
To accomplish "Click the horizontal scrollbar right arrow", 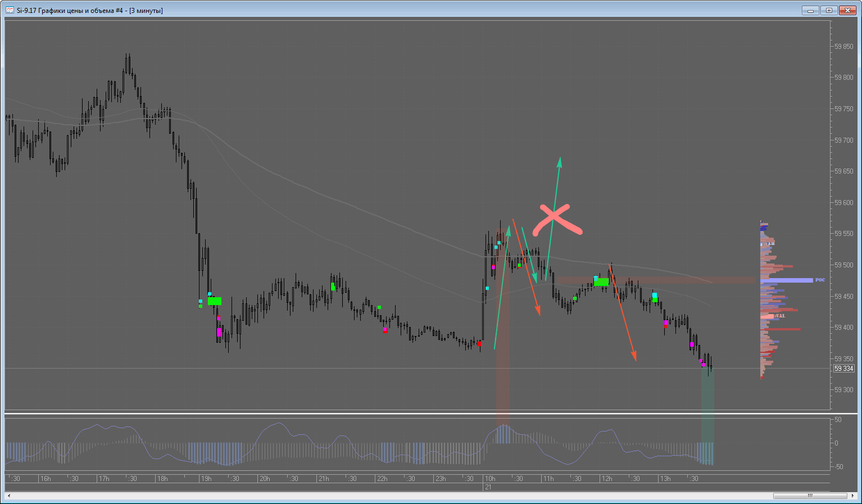I will pyautogui.click(x=852, y=496).
